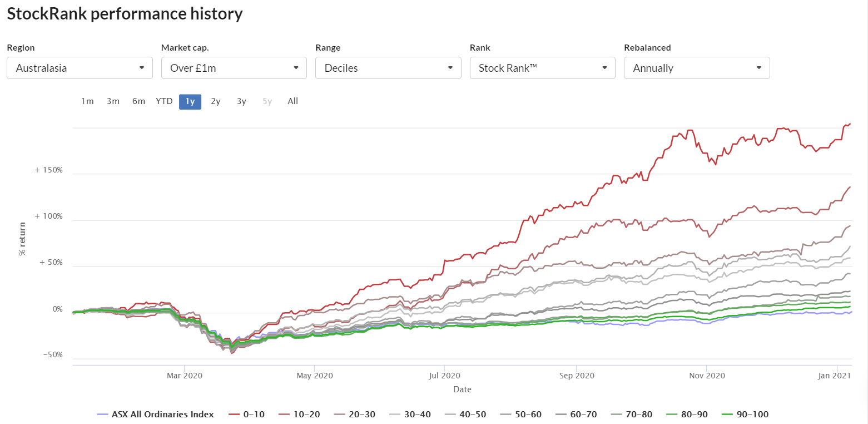Click the StockRank performance history heading
The image size is (868, 424).
coord(125,13)
